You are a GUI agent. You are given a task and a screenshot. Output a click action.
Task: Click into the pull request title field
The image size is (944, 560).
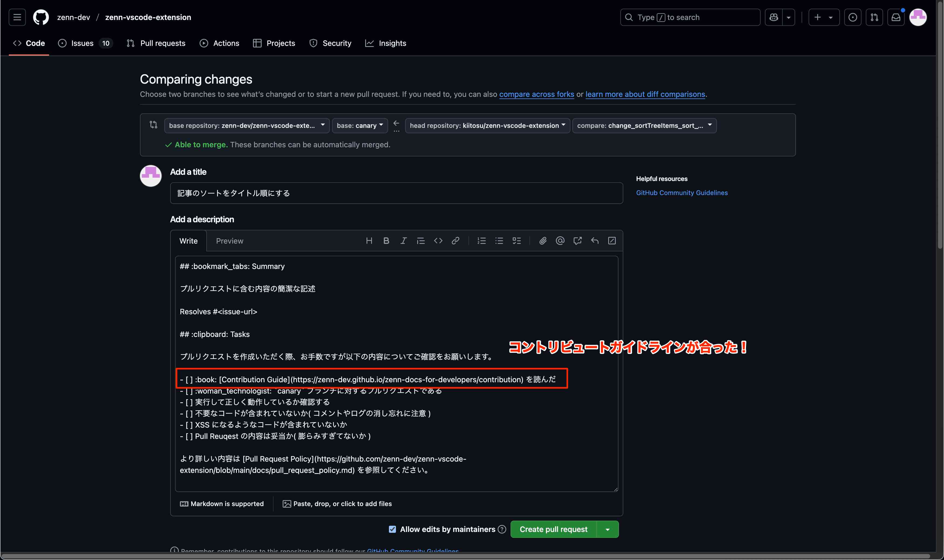coord(396,193)
